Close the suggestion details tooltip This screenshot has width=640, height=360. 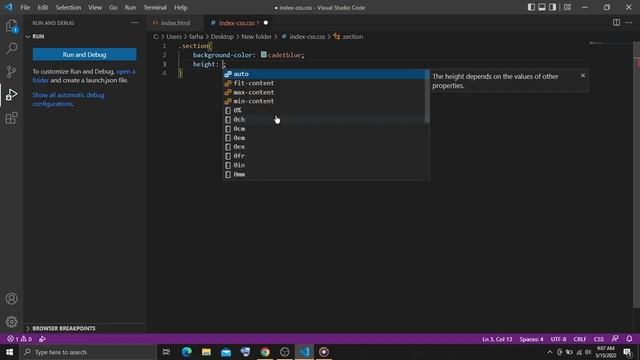[x=583, y=76]
